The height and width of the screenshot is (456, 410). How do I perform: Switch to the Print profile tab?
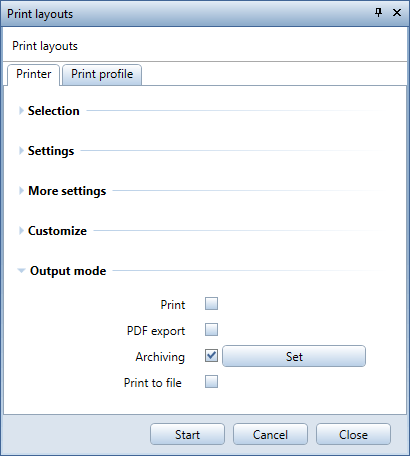pos(102,74)
